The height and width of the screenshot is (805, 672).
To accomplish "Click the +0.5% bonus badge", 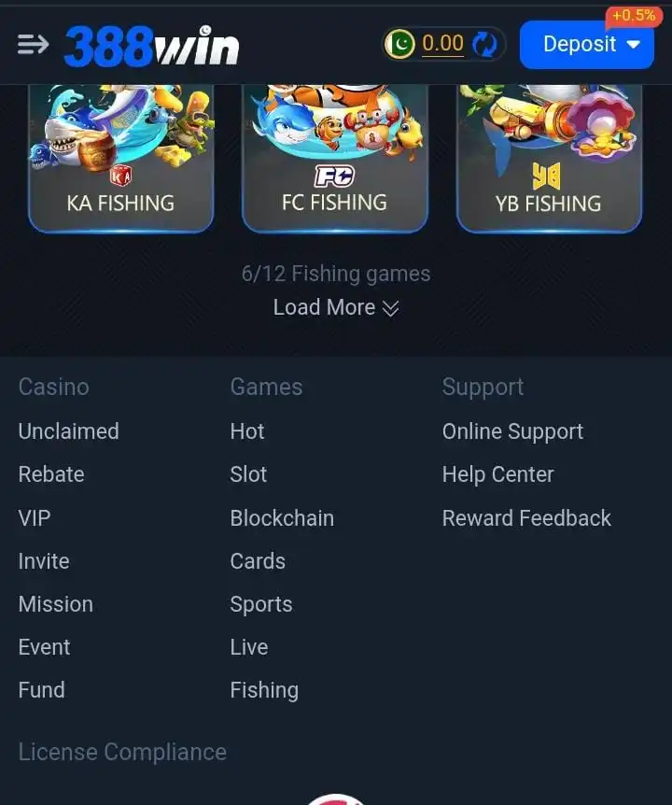I will (634, 15).
